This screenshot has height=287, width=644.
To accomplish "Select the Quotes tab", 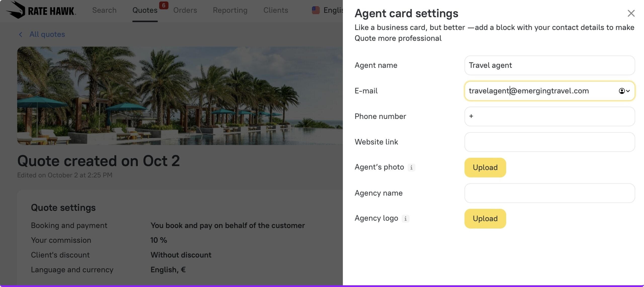I will click(x=145, y=10).
